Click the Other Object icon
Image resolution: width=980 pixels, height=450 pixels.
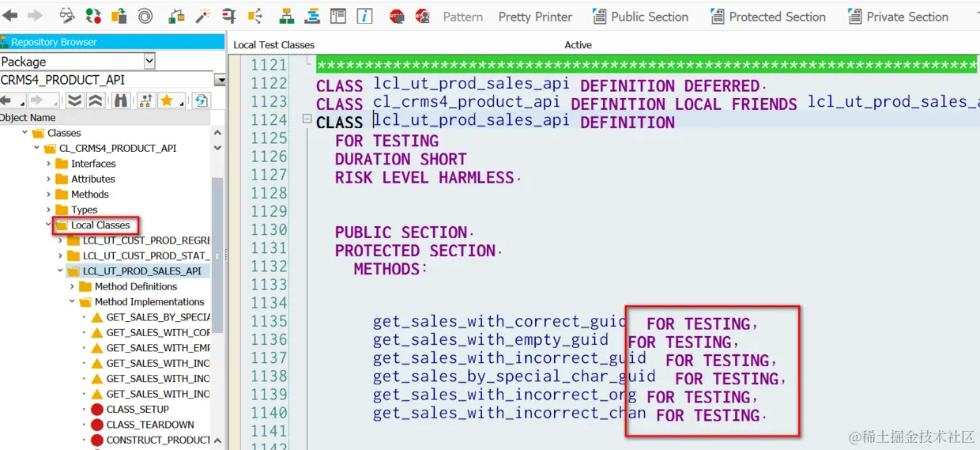coord(119,16)
